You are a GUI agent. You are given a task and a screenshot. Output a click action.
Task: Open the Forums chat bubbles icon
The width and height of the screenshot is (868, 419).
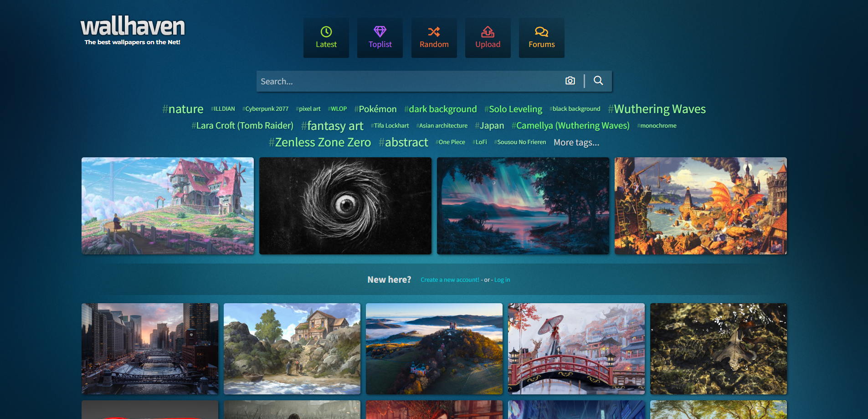(541, 31)
